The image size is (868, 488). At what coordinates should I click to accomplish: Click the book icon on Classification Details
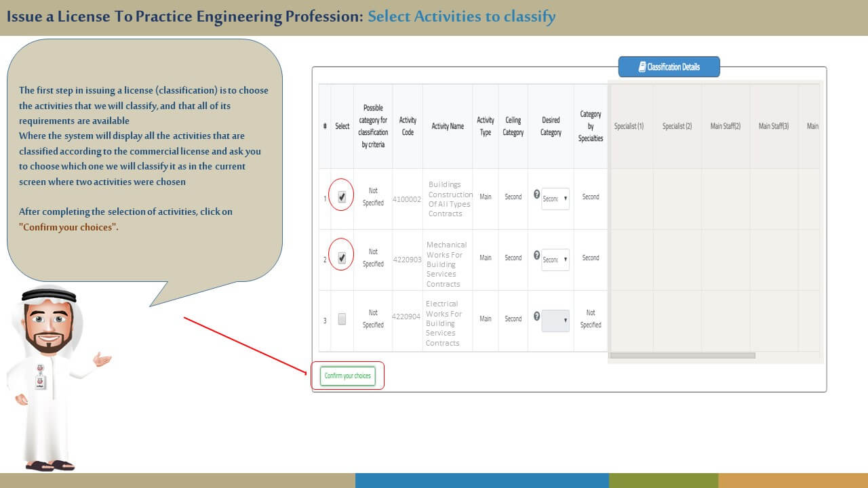642,67
